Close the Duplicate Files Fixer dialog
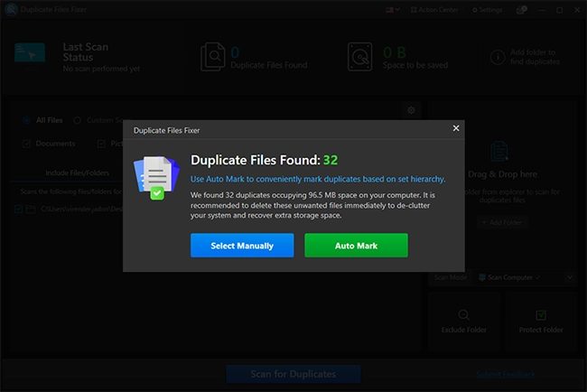This screenshot has height=392, width=587. click(x=456, y=128)
